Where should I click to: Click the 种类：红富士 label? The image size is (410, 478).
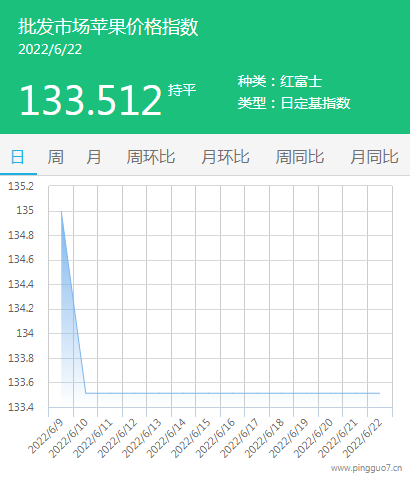point(280,81)
